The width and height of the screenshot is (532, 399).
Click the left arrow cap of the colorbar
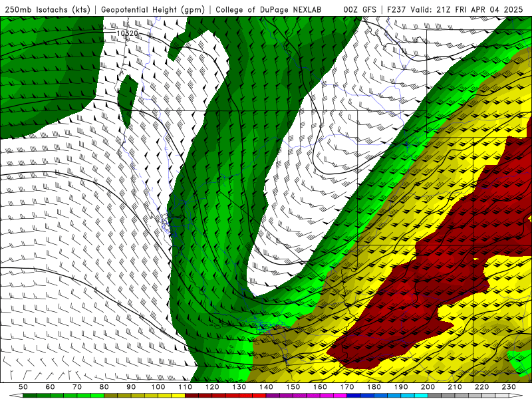pyautogui.click(x=16, y=395)
